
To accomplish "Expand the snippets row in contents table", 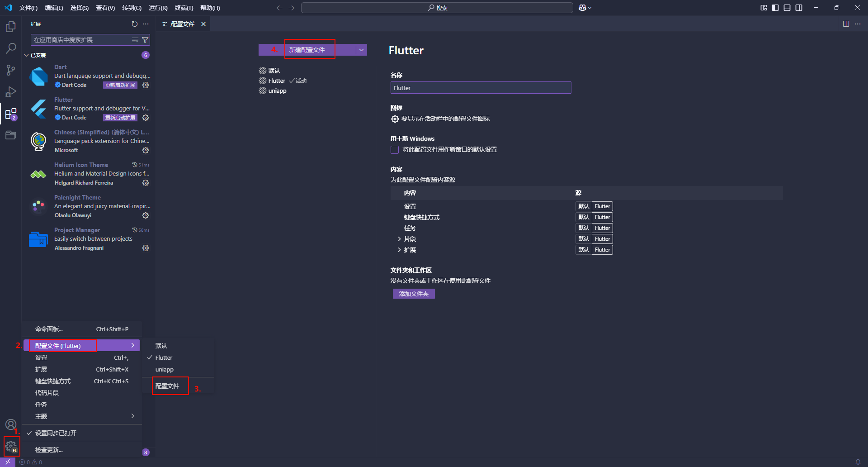I will coord(399,239).
